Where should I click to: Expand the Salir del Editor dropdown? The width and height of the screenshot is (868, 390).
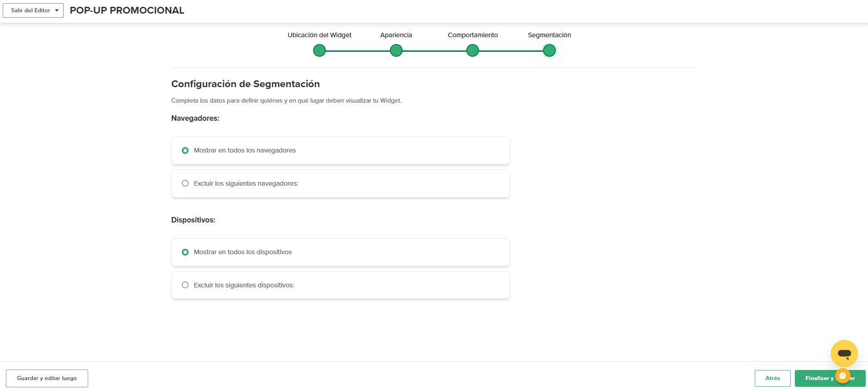click(33, 10)
